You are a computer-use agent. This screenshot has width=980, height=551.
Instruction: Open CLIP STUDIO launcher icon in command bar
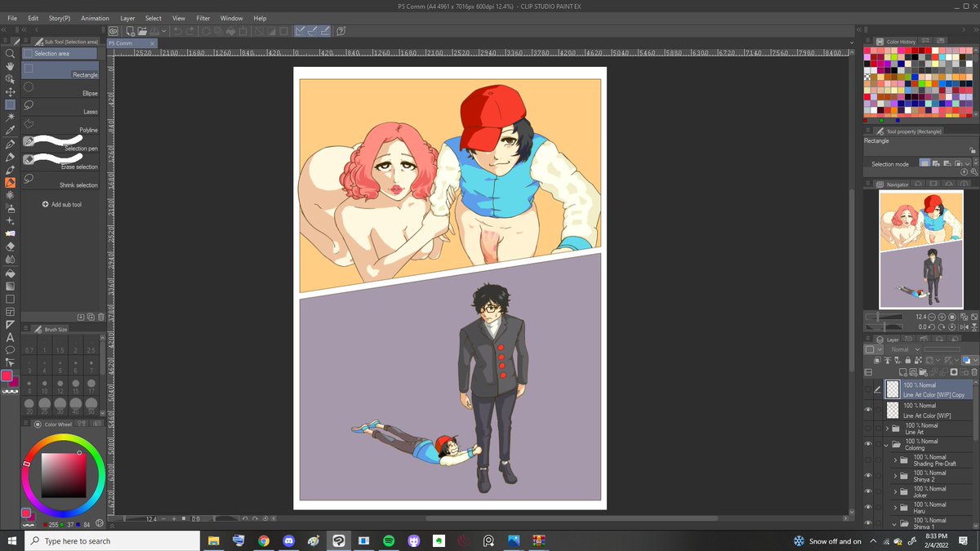point(113,31)
